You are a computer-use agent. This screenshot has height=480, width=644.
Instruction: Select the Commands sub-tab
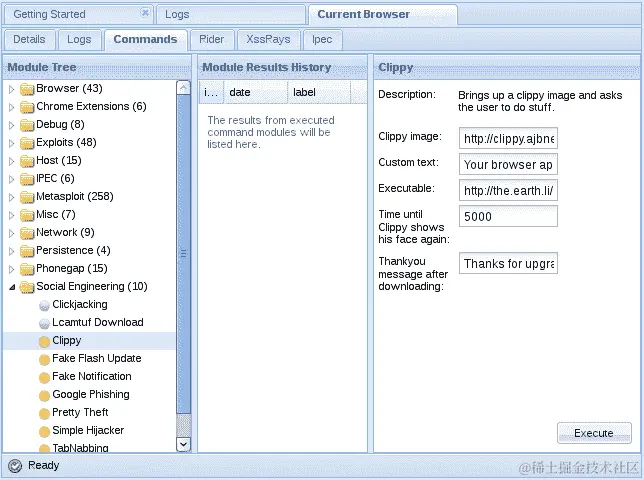145,40
